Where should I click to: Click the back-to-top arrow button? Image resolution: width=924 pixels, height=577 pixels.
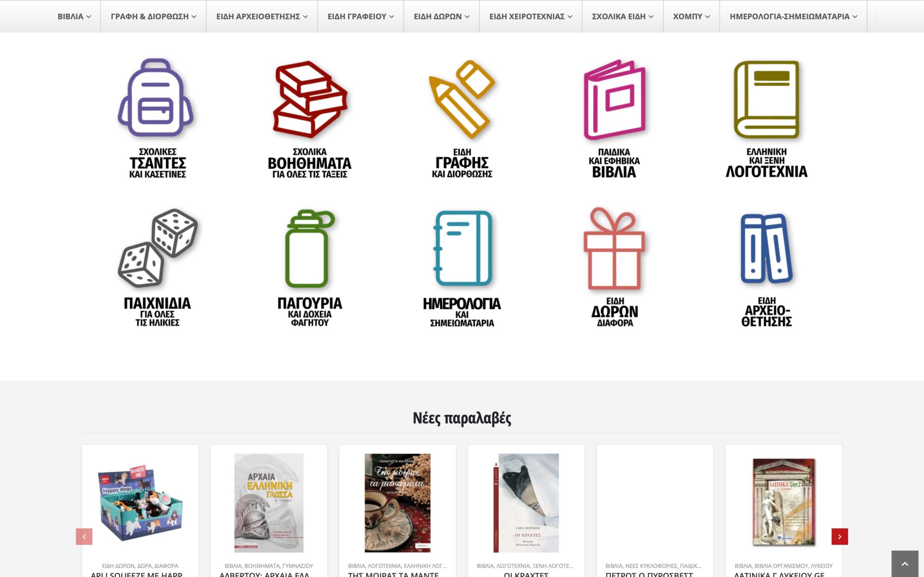[x=905, y=564]
